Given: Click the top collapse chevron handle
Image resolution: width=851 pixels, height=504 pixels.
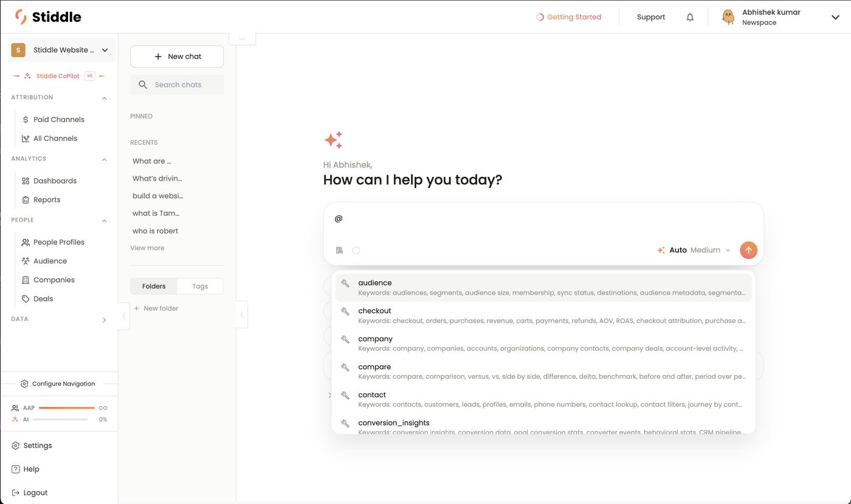Looking at the screenshot, I should [242, 39].
